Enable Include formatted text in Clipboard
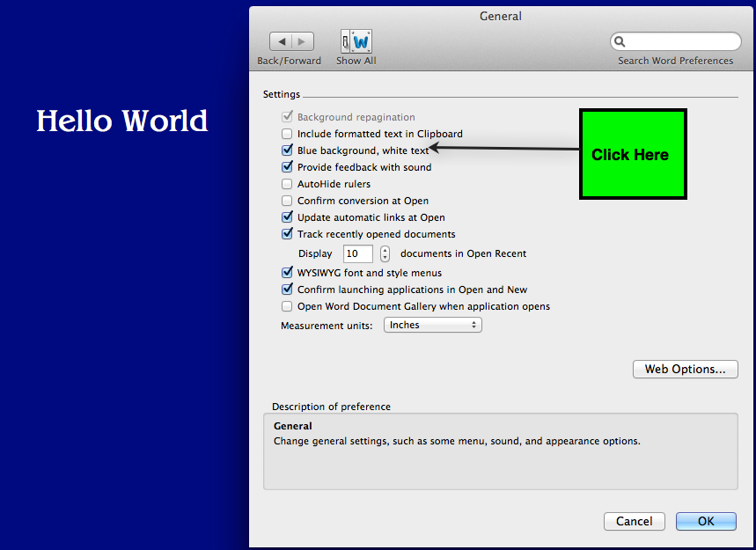 [287, 134]
